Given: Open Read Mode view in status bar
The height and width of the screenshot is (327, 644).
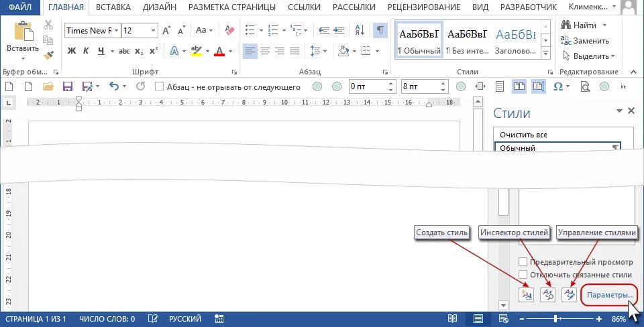Looking at the screenshot, I should [x=452, y=318].
